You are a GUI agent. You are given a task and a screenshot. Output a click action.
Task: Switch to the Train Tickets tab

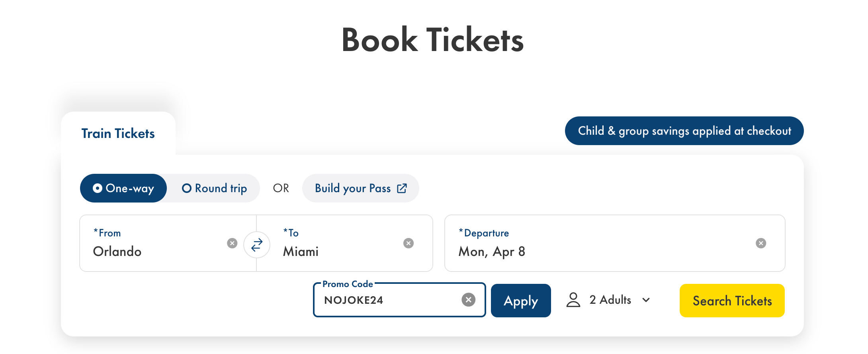[118, 133]
